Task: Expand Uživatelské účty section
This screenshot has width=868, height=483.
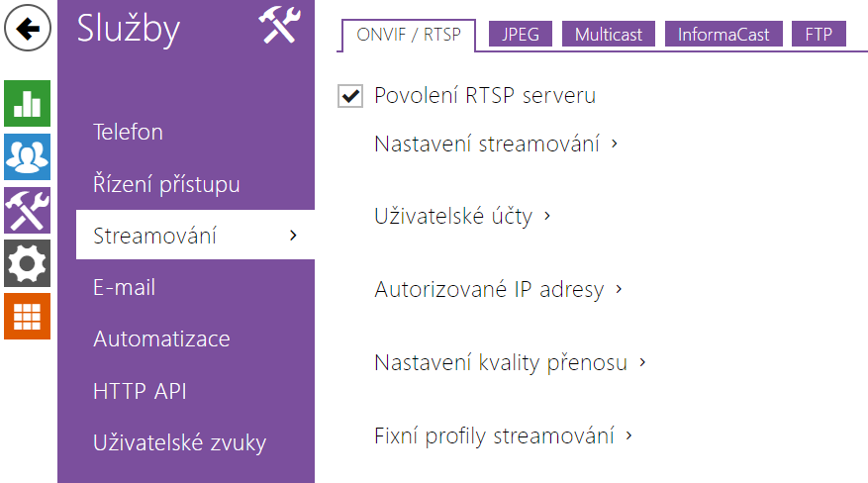Action: click(x=462, y=216)
